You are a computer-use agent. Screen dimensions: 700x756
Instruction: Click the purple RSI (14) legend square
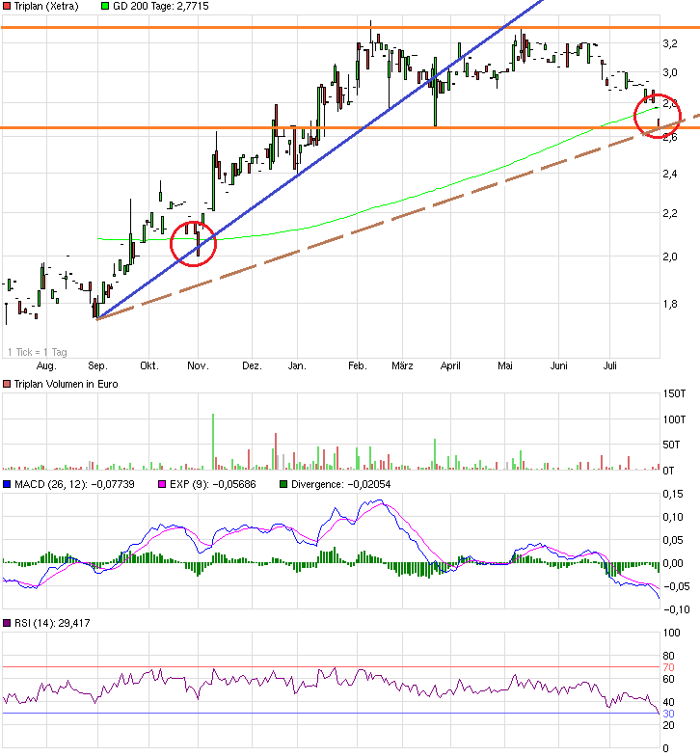point(7,624)
